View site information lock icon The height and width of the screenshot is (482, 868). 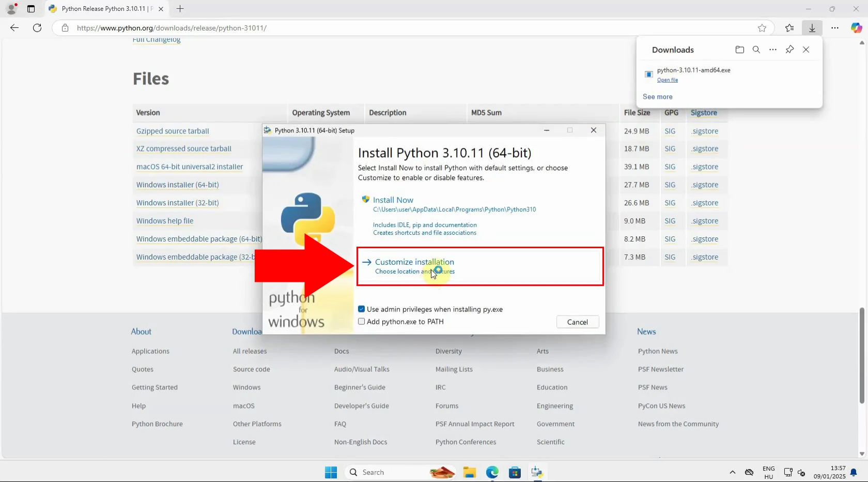[65, 28]
